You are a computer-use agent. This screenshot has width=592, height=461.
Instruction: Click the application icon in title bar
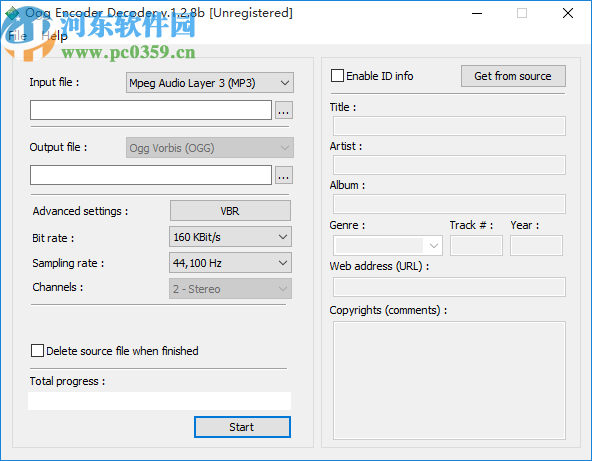pos(12,14)
